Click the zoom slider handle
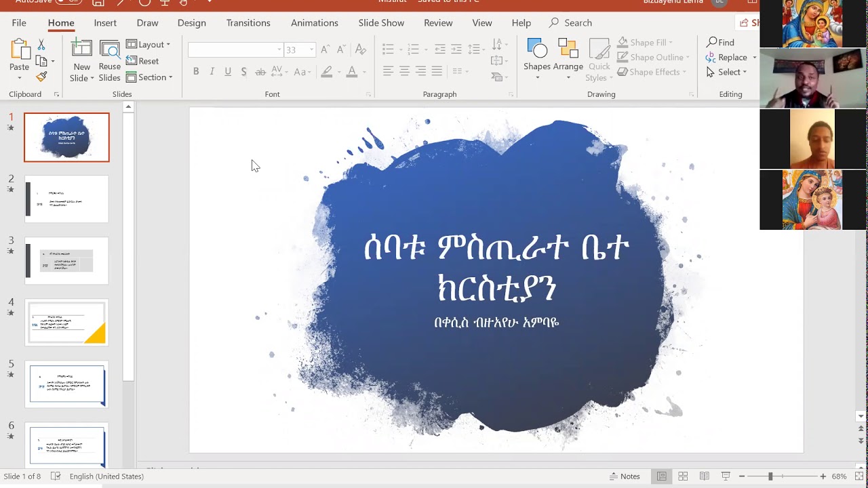The width and height of the screenshot is (868, 488). tap(770, 476)
